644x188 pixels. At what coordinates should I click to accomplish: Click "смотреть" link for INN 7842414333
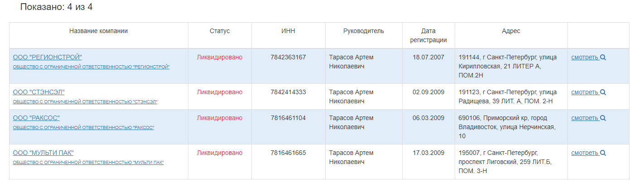[x=585, y=92]
